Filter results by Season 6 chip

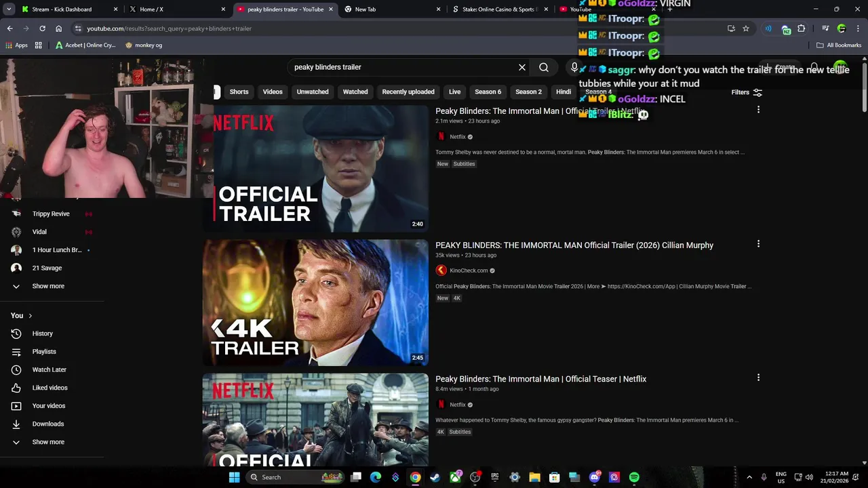[x=488, y=92]
